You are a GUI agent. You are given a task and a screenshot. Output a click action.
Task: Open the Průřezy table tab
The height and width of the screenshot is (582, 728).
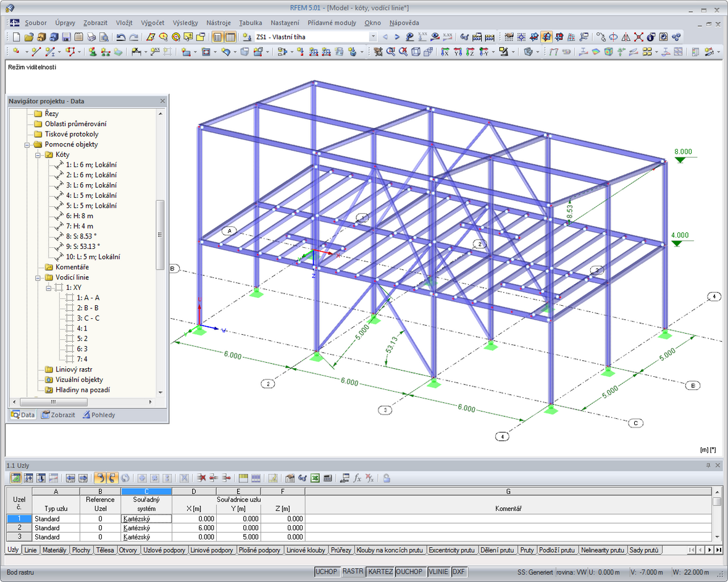pos(341,550)
